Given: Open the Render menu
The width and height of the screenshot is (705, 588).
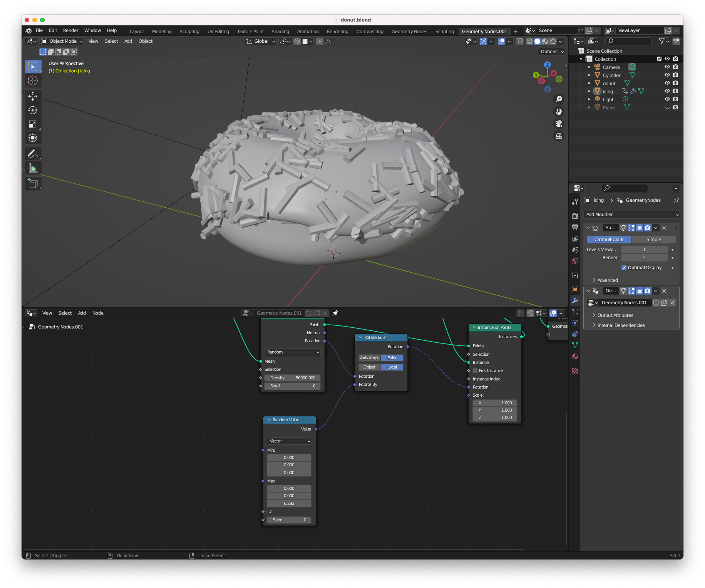Looking at the screenshot, I should tap(70, 30).
